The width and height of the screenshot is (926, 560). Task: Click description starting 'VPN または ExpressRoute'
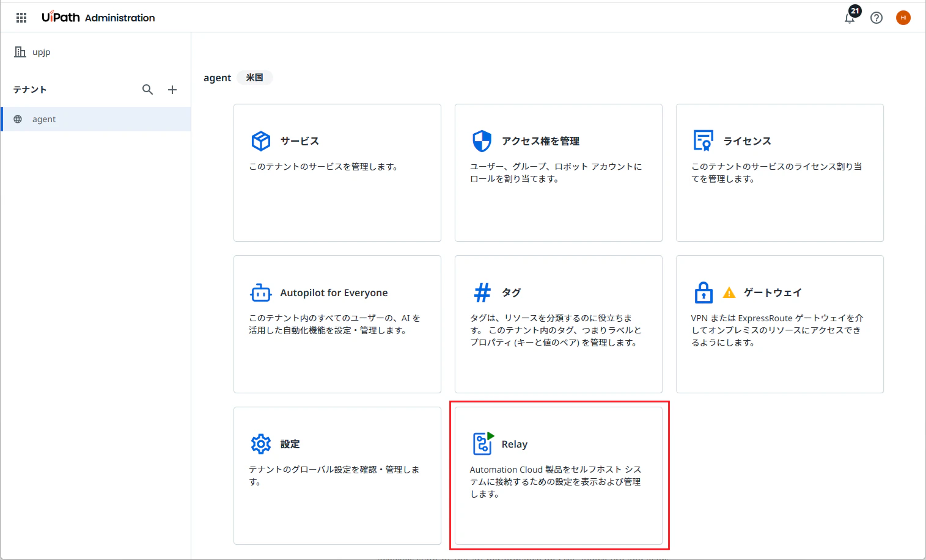[777, 330]
